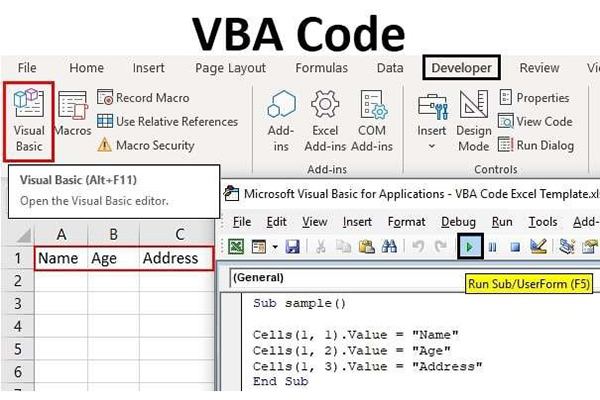The image size is (600, 400).
Task: Click the Cut scissors icon
Action: (320, 247)
